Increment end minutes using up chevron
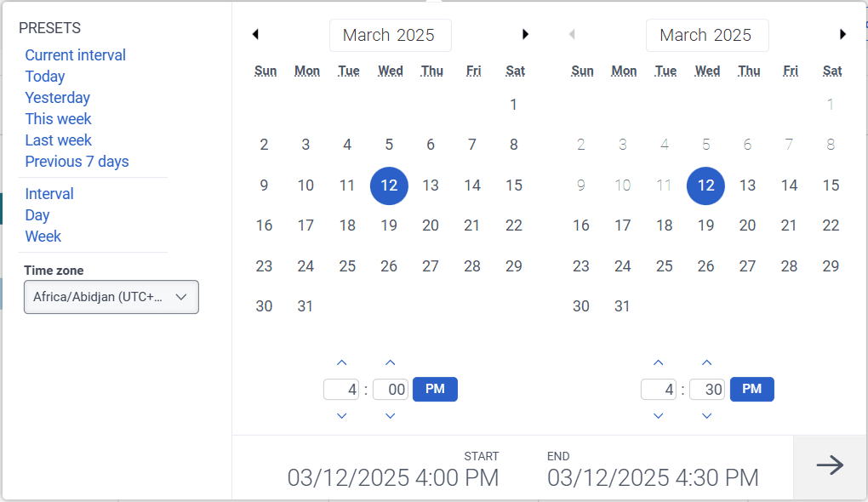The height and width of the screenshot is (502, 868). pos(706,362)
